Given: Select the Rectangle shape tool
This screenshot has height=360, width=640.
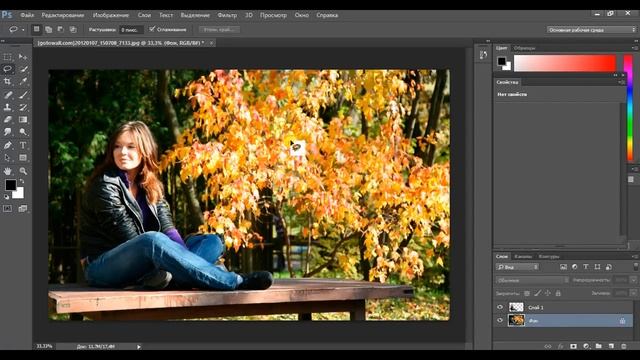Looking at the screenshot, I should click(23, 158).
